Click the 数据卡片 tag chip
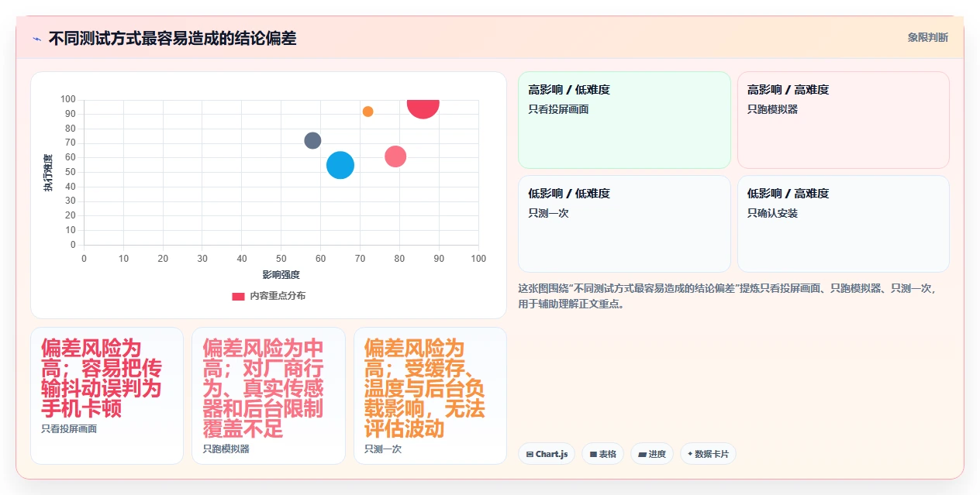 tap(708, 454)
